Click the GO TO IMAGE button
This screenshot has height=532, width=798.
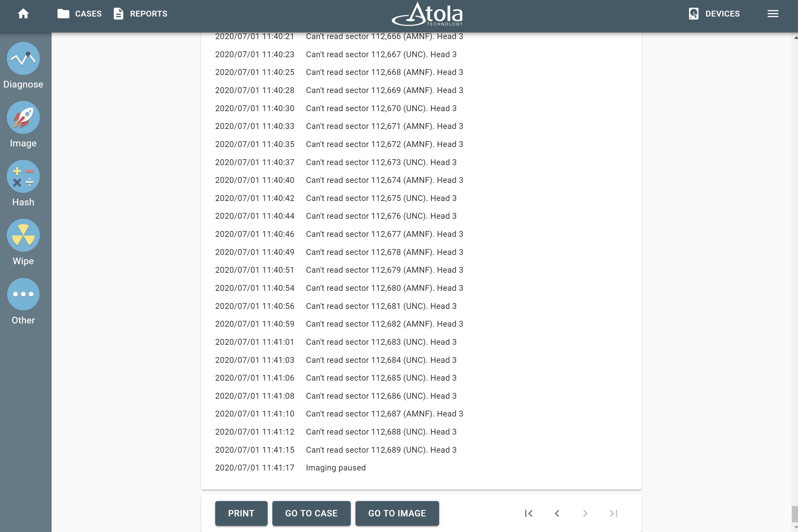point(397,513)
